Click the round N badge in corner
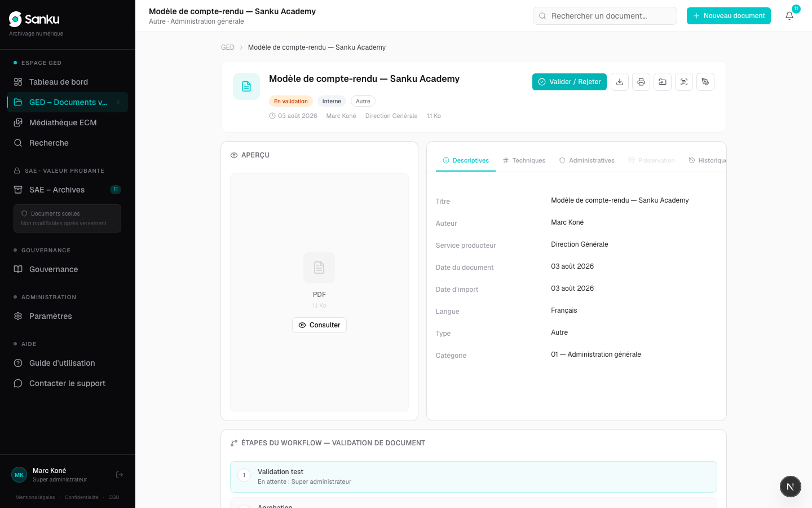The height and width of the screenshot is (508, 812). click(x=791, y=487)
